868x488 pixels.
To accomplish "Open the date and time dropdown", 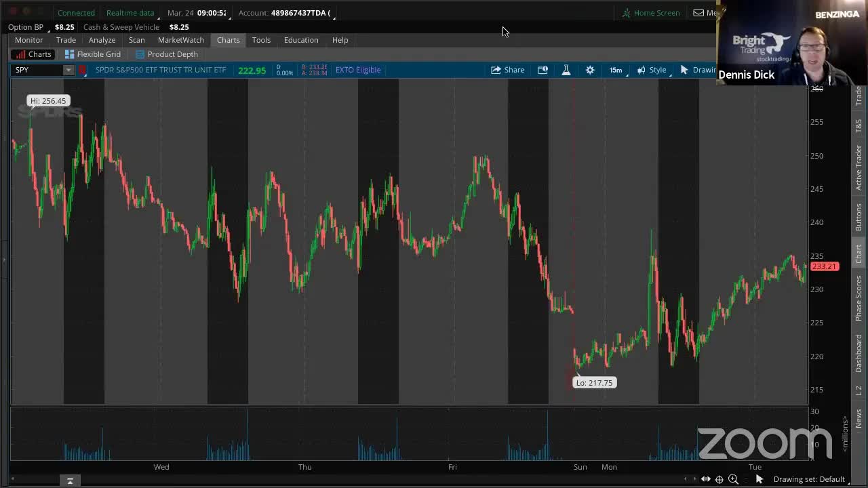I will [197, 13].
